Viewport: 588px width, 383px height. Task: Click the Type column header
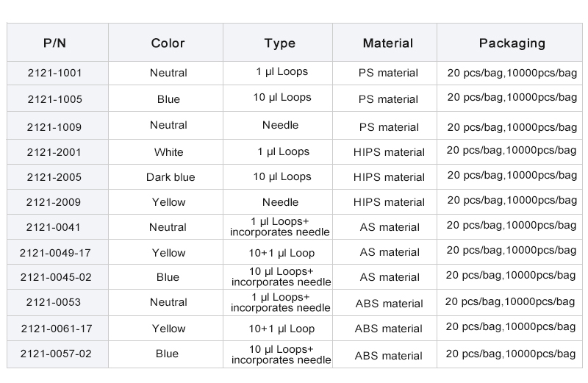[279, 43]
